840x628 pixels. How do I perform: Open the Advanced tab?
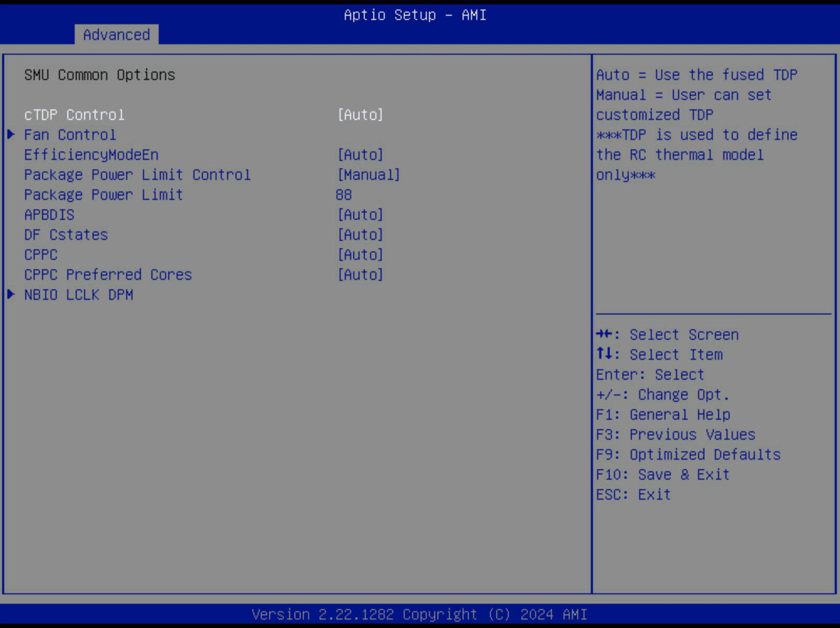[116, 35]
